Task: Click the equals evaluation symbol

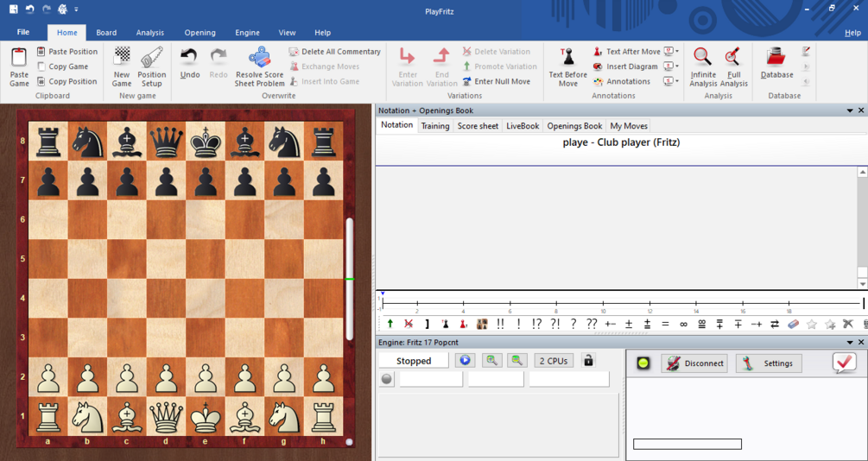Action: [x=665, y=325]
